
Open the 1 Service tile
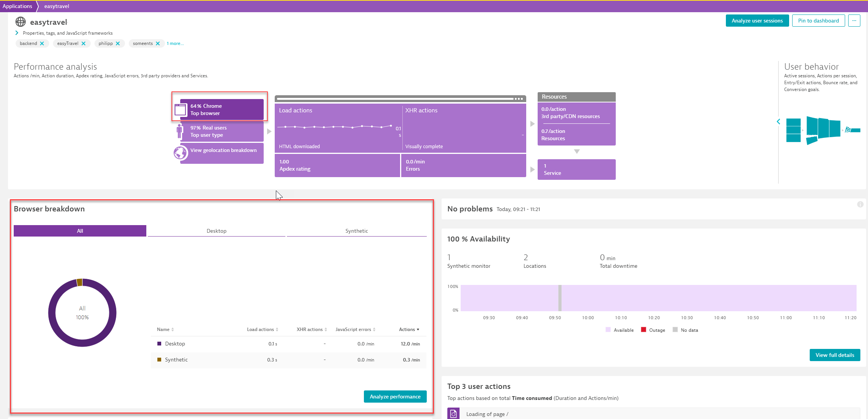577,170
